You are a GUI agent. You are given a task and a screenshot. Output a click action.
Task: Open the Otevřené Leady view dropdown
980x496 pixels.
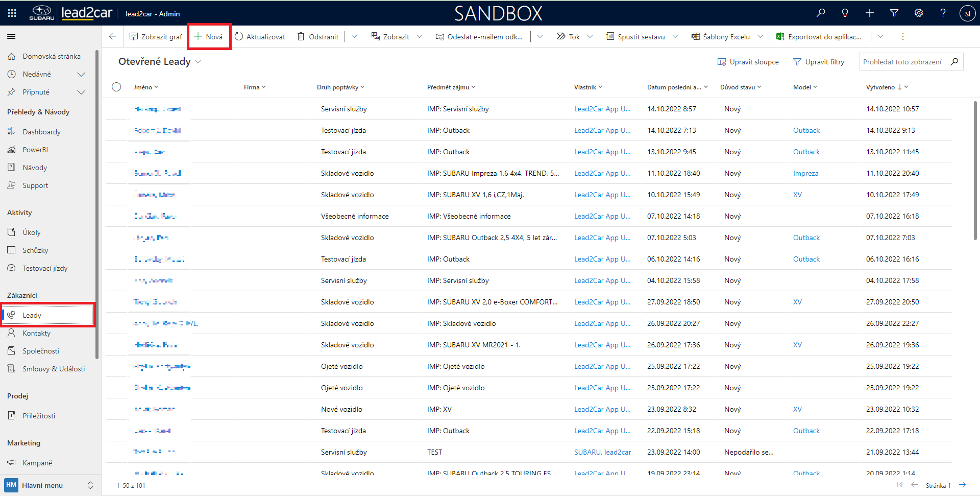(x=198, y=62)
